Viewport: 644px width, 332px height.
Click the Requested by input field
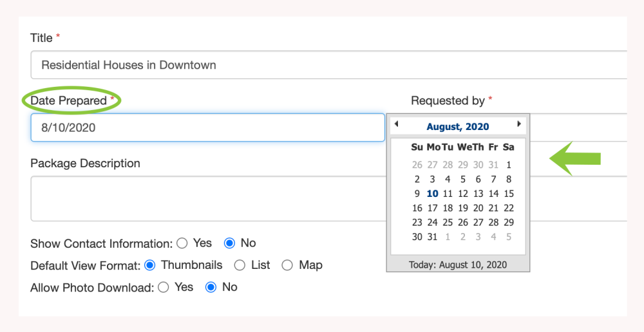click(x=580, y=127)
